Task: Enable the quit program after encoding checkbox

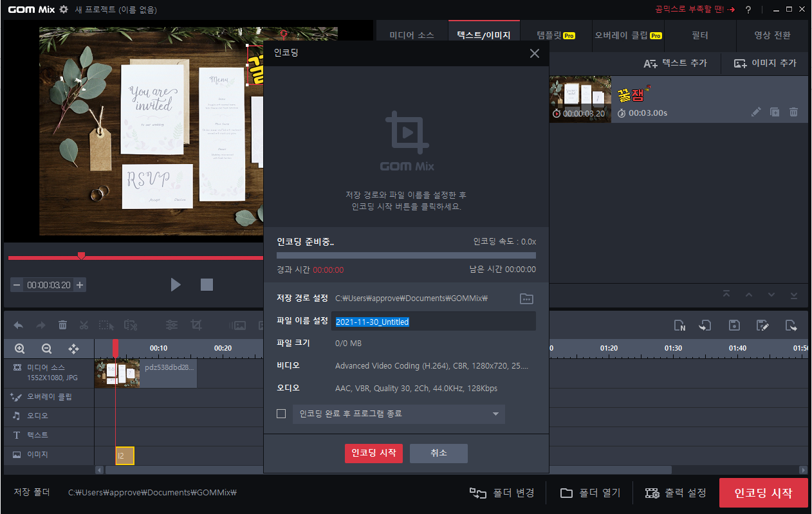Action: click(x=281, y=414)
